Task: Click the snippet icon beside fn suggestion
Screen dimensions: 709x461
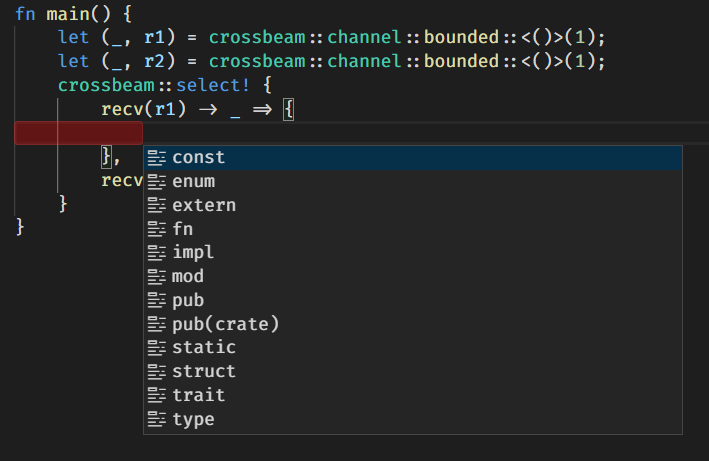Action: (157, 229)
